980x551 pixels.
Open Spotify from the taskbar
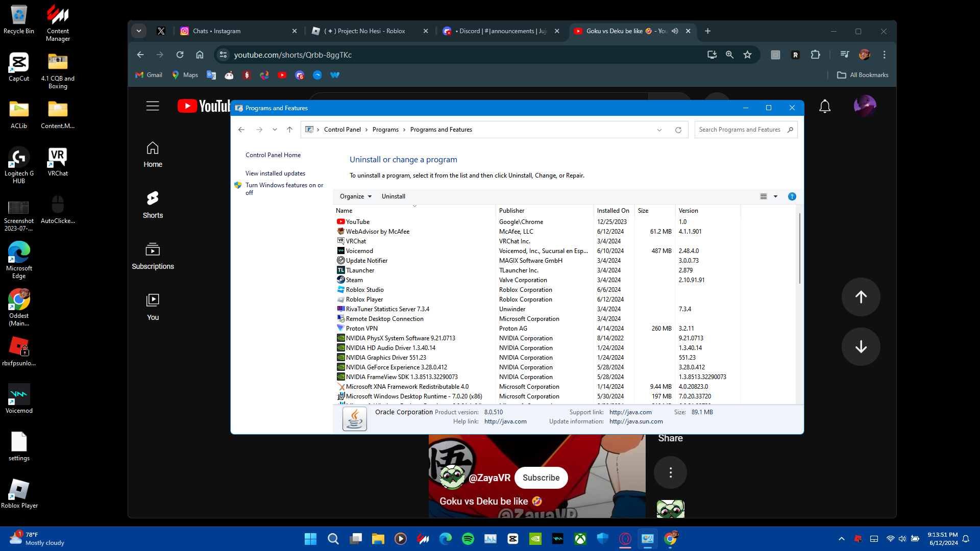pos(468,539)
